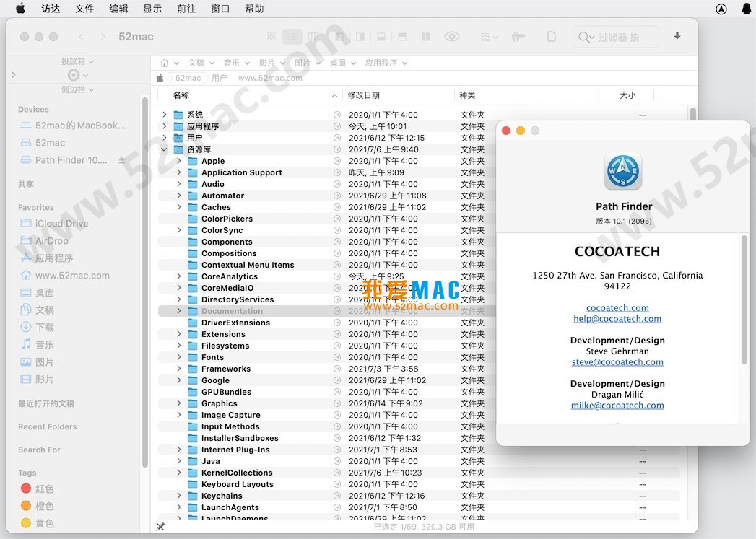The image size is (756, 539).
Task: Open www.52mac.com home folder in sidebar
Action: 64,276
